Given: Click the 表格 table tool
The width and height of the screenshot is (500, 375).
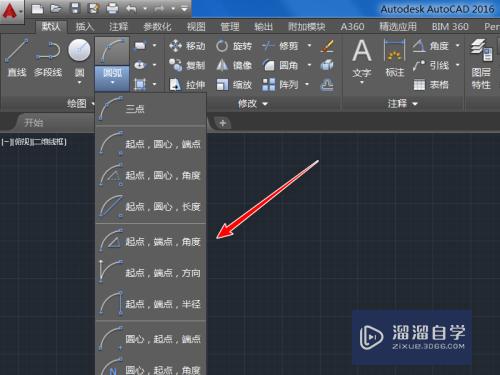Looking at the screenshot, I should [x=430, y=85].
